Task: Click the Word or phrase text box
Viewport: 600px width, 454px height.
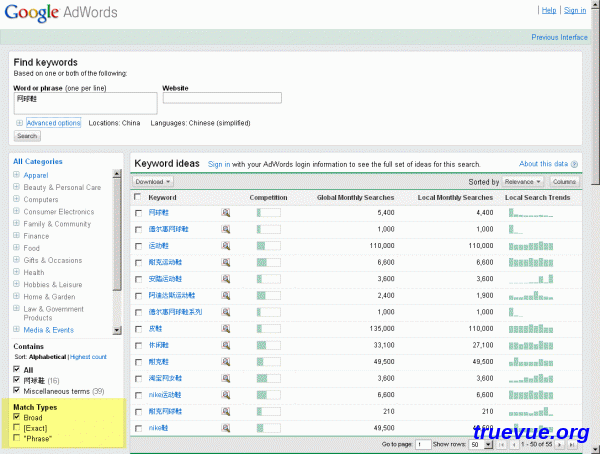Action: [86, 103]
